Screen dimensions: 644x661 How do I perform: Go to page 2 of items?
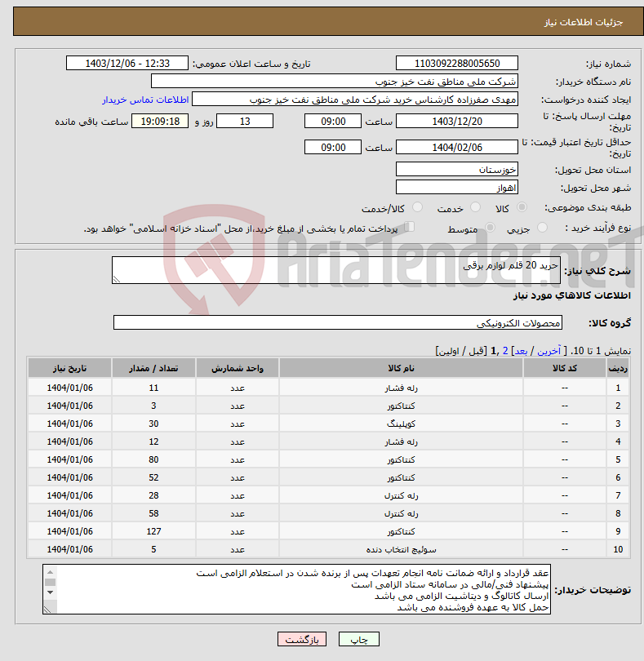[505, 351]
